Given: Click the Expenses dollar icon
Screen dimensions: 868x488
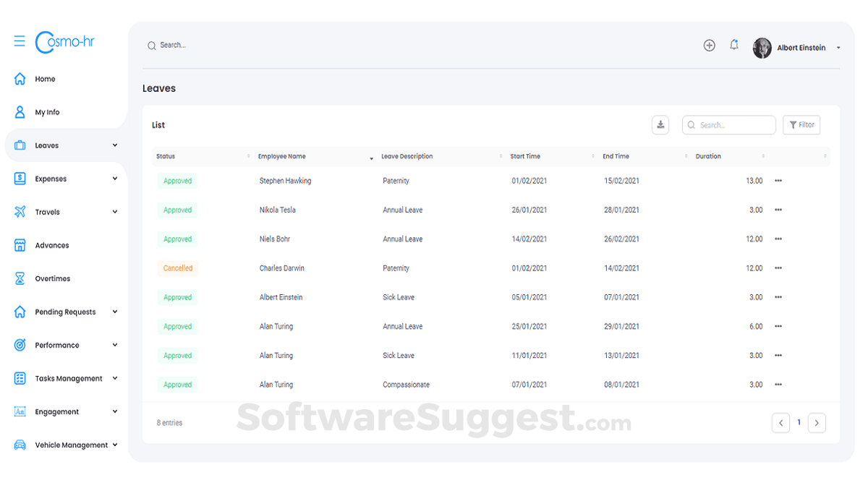Looking at the screenshot, I should click(20, 179).
